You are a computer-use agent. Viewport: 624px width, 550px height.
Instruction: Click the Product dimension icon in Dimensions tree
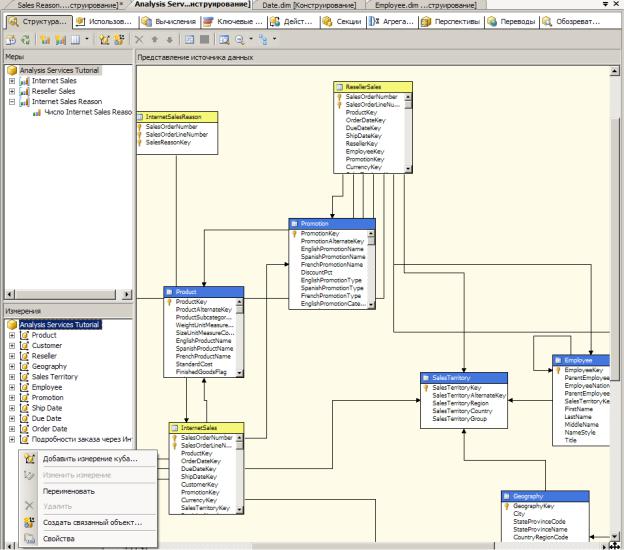24,335
